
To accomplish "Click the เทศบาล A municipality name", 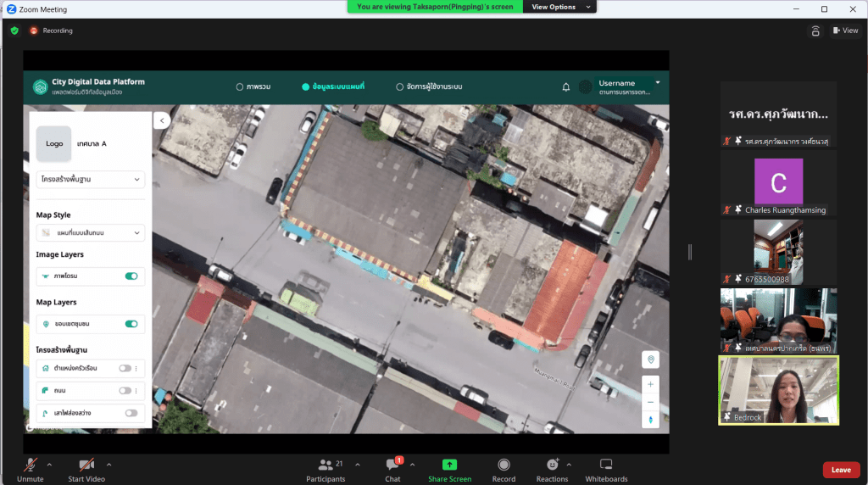I will (92, 144).
